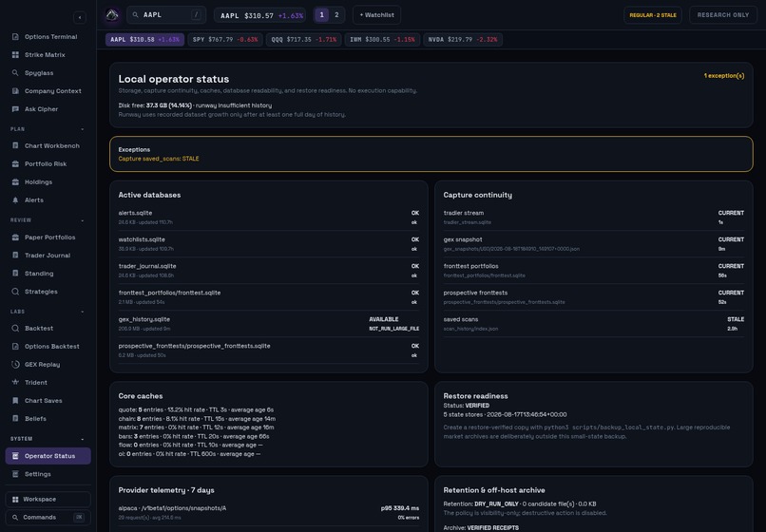Open Options Terminal icon in sidebar

pyautogui.click(x=15, y=37)
